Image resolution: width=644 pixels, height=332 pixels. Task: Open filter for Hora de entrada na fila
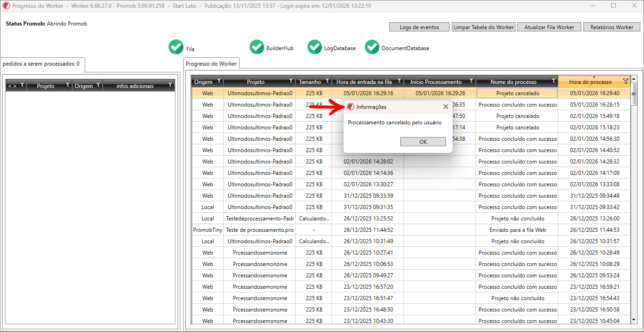coord(399,81)
